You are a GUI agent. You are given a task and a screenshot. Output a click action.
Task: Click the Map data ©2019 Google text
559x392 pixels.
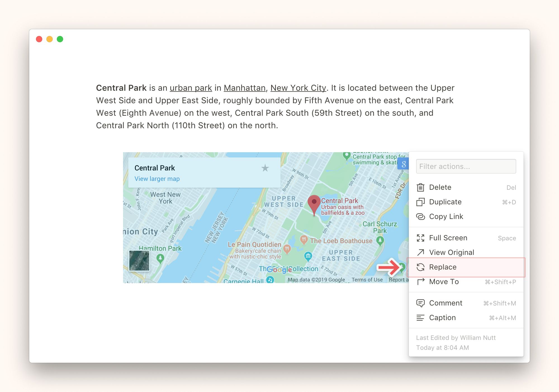click(316, 280)
